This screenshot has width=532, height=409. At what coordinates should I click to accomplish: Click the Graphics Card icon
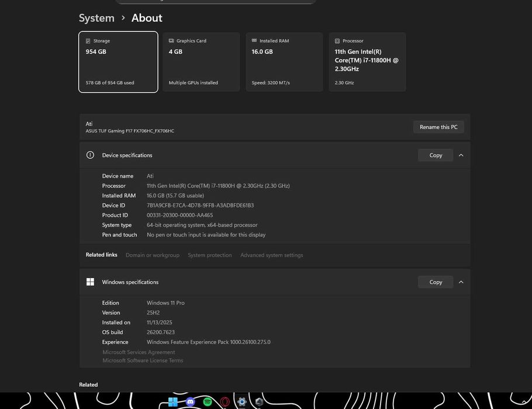[171, 41]
